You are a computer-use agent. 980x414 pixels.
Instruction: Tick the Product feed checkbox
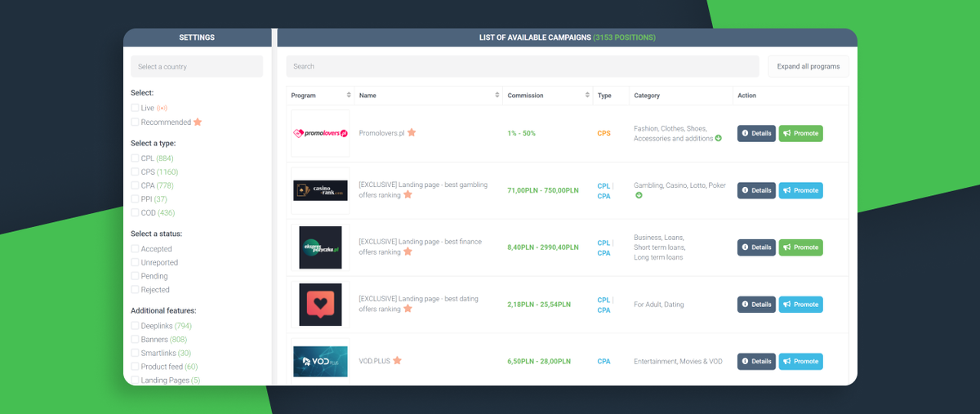pyautogui.click(x=135, y=367)
